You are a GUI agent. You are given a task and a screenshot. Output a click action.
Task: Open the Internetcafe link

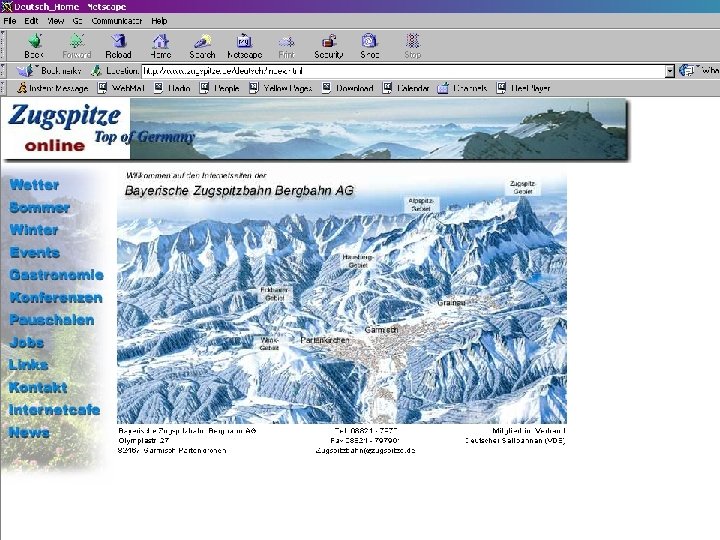click(x=55, y=410)
